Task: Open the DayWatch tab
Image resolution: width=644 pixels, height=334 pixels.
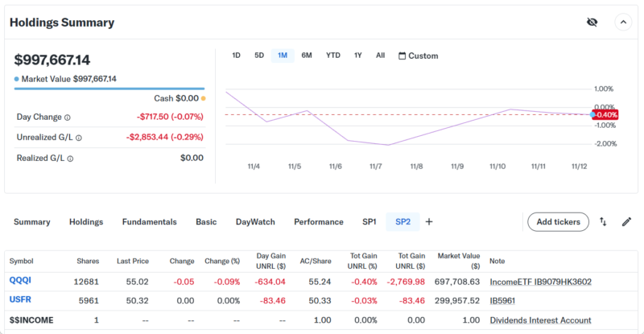Action: (255, 222)
